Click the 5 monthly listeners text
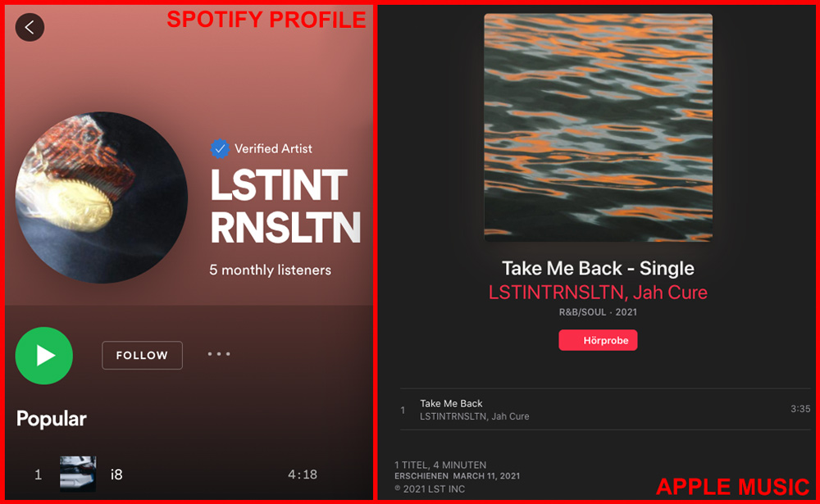820x504 pixels. pos(271,270)
